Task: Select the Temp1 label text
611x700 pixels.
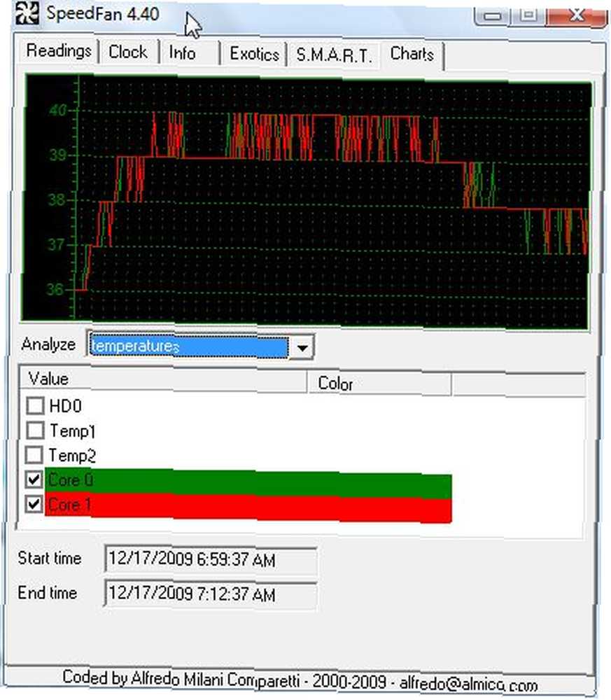Action: pyautogui.click(x=72, y=430)
